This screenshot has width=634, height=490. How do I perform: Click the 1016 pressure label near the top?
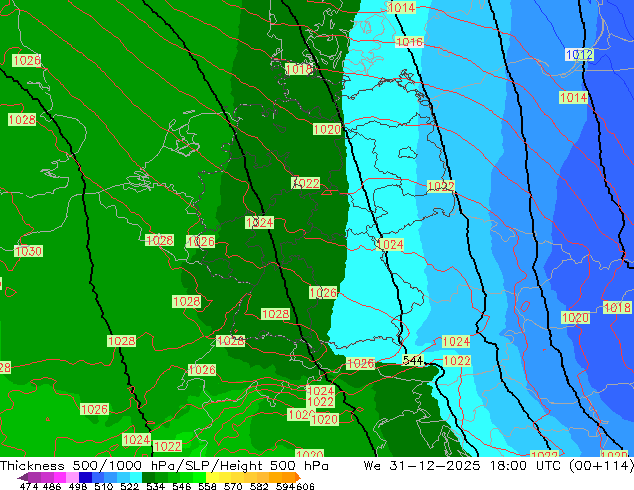click(x=409, y=42)
